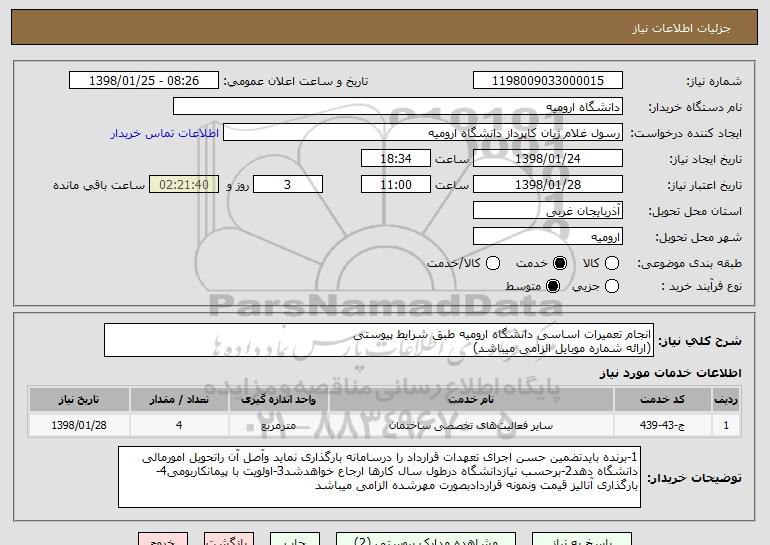The image size is (770, 545).
Task: Click the remaining days field showing 3
Action: [x=288, y=185]
